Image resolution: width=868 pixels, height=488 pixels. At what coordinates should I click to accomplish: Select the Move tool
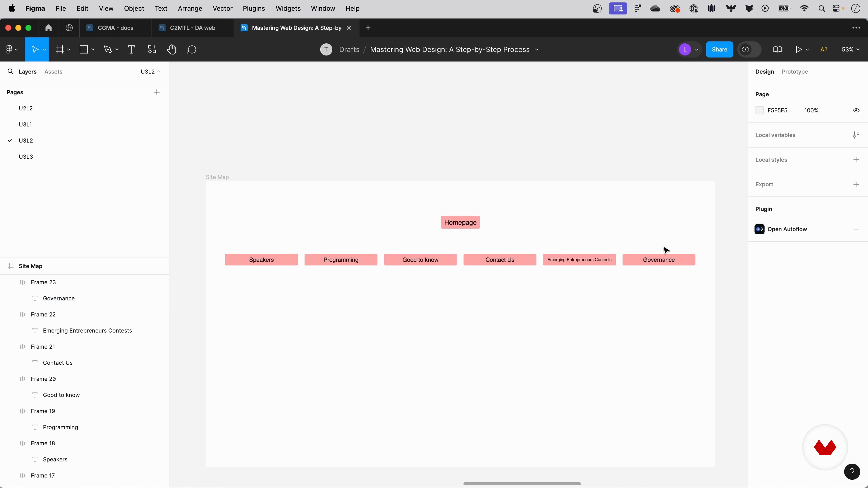(35, 49)
